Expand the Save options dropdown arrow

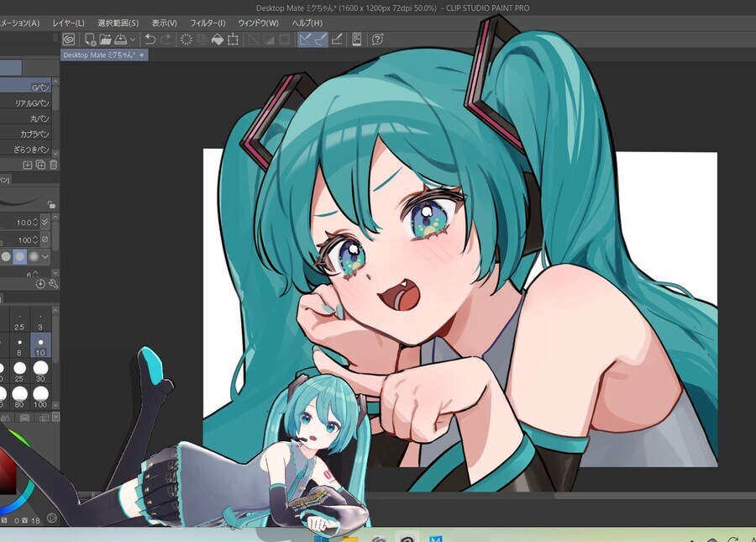pyautogui.click(x=133, y=39)
